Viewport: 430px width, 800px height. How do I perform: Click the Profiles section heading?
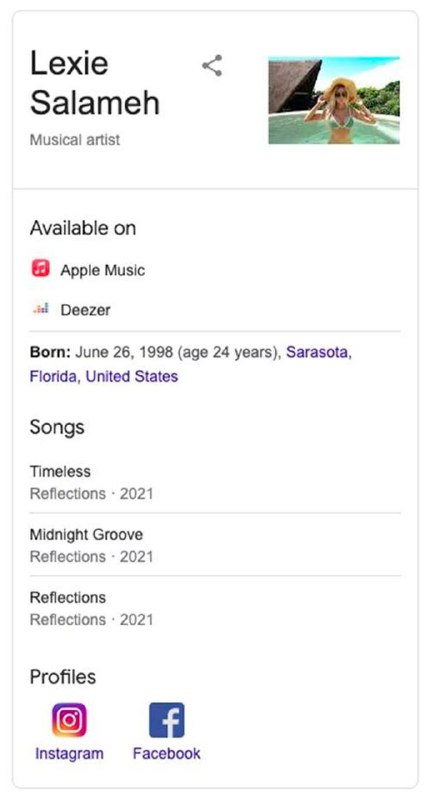[63, 677]
